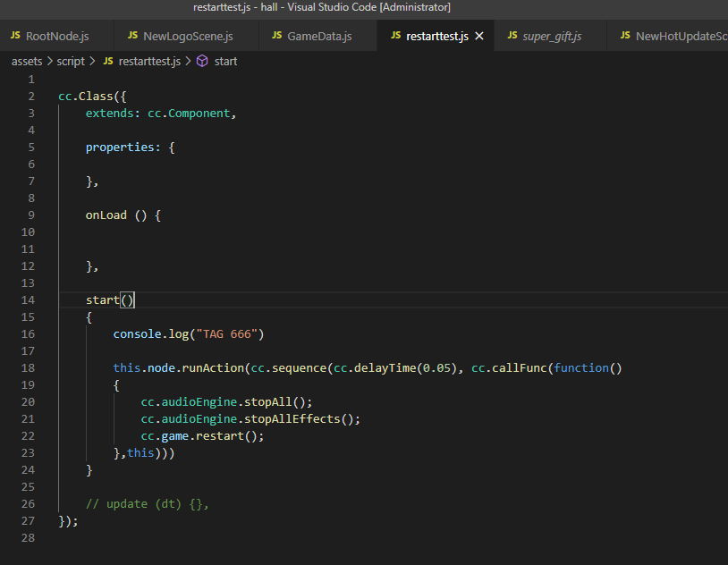Click the JS icon on NewLogoScene.js tab
The image size is (728, 565).
132,35
